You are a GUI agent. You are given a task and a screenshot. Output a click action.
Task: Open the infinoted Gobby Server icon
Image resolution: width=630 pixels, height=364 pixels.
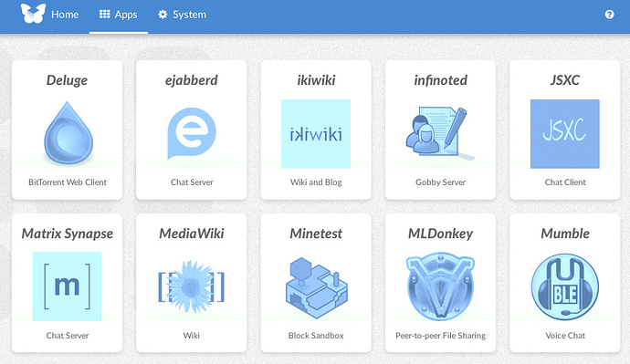[x=440, y=133]
